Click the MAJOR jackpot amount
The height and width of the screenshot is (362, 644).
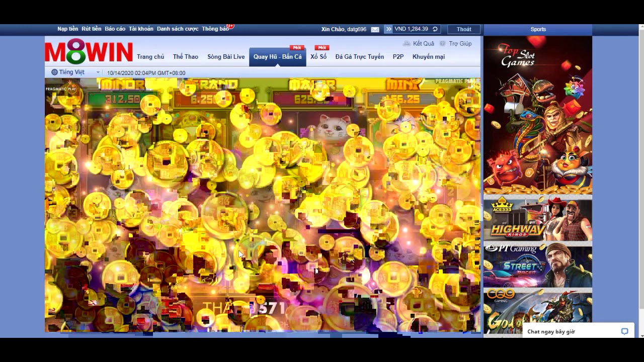point(313,99)
